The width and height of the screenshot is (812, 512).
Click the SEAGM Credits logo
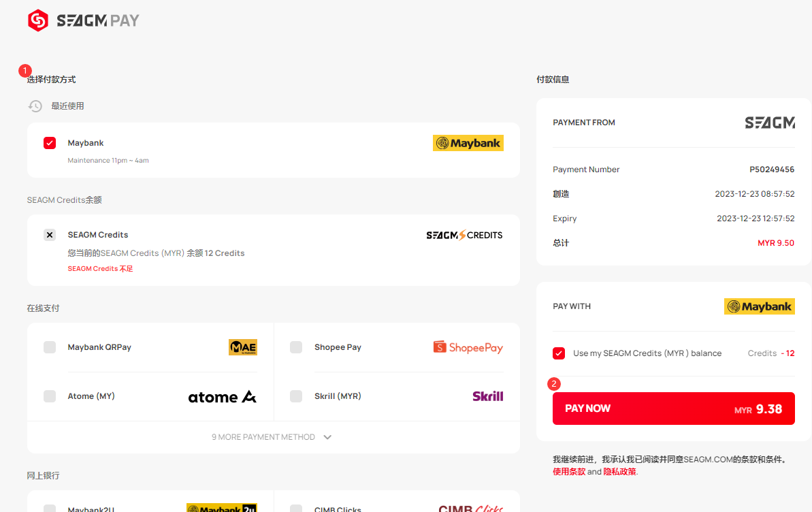464,236
